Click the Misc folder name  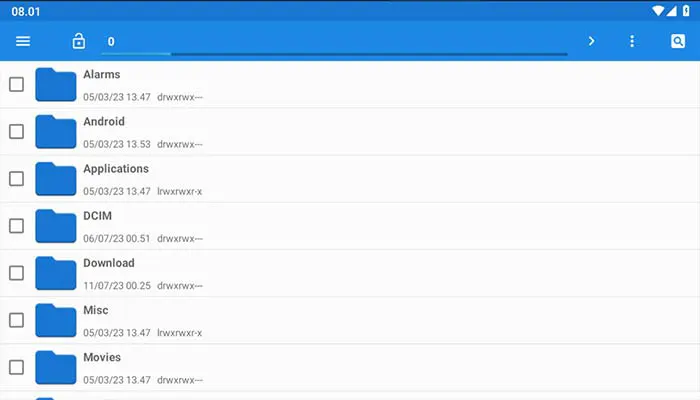(96, 310)
